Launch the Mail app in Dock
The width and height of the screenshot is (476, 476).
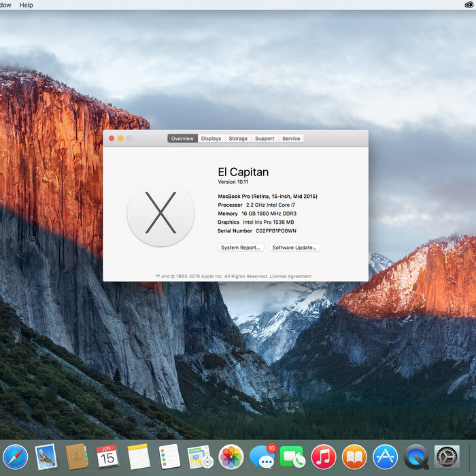(x=46, y=457)
